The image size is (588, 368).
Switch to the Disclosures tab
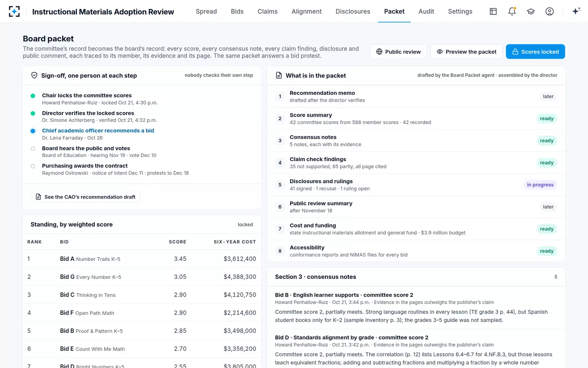tap(353, 11)
